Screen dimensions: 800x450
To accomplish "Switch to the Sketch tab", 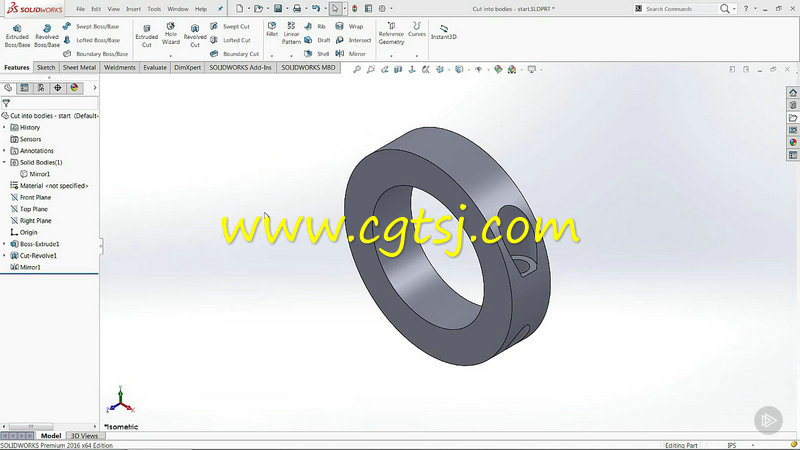I will coord(46,67).
